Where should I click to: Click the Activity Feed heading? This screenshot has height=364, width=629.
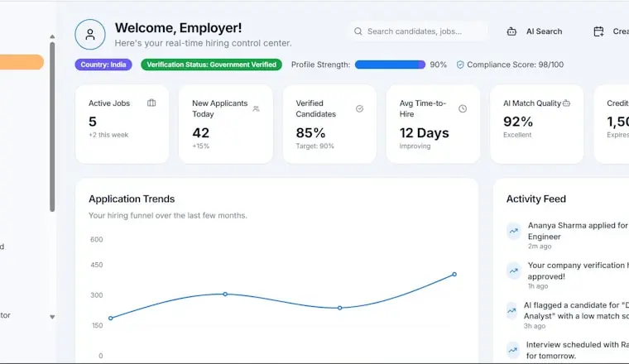536,199
